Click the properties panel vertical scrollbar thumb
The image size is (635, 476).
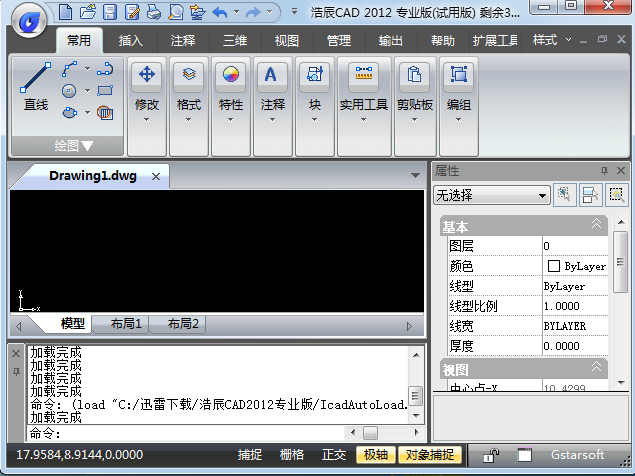point(620,262)
